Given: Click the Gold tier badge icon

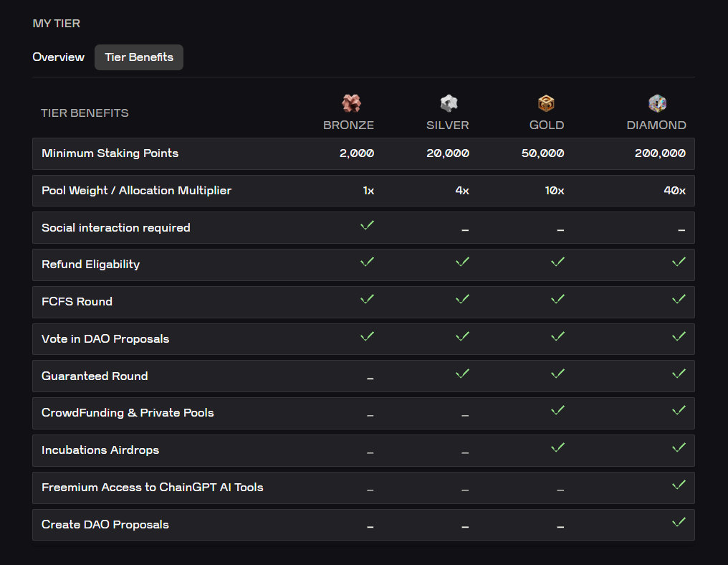Looking at the screenshot, I should [546, 103].
